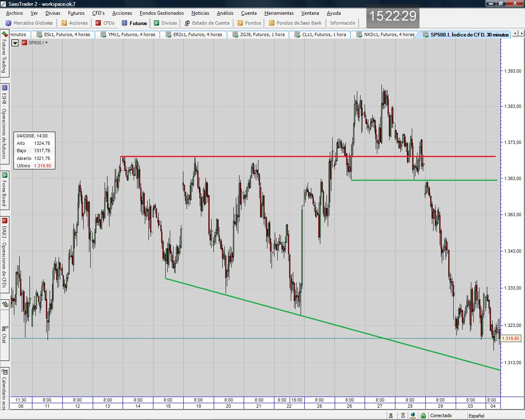Viewport: 525px width, 420px height.
Task: Open the Ayuda menu
Action: (334, 13)
